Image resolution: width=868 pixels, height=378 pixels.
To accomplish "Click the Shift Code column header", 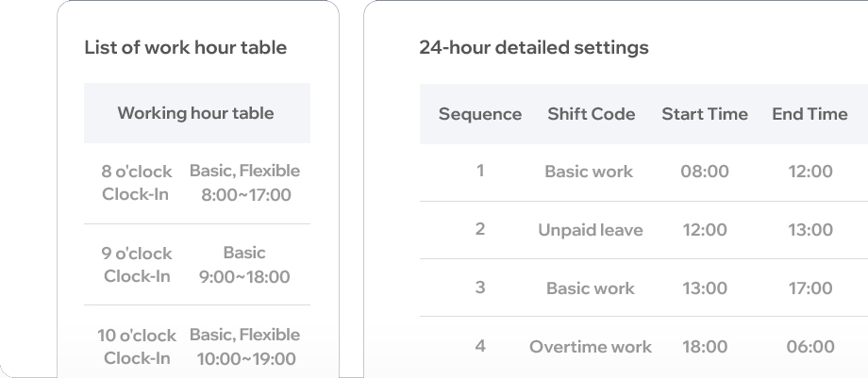I will (592, 114).
